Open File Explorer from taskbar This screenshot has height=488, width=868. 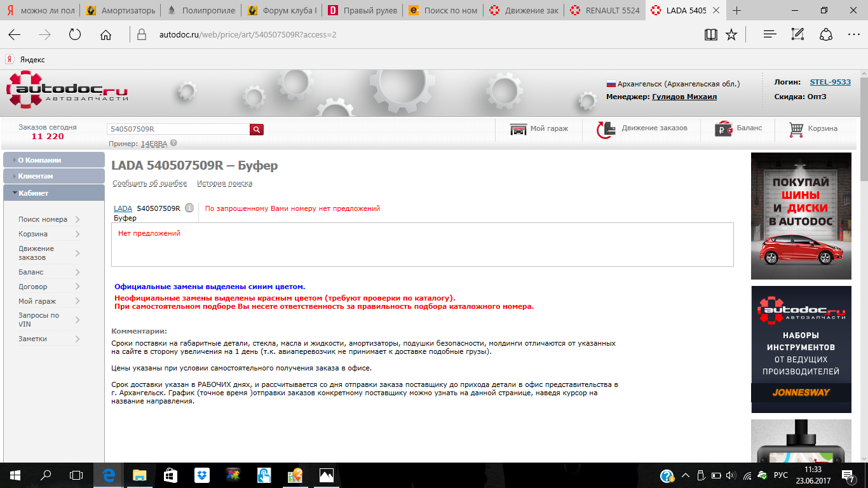click(x=139, y=475)
